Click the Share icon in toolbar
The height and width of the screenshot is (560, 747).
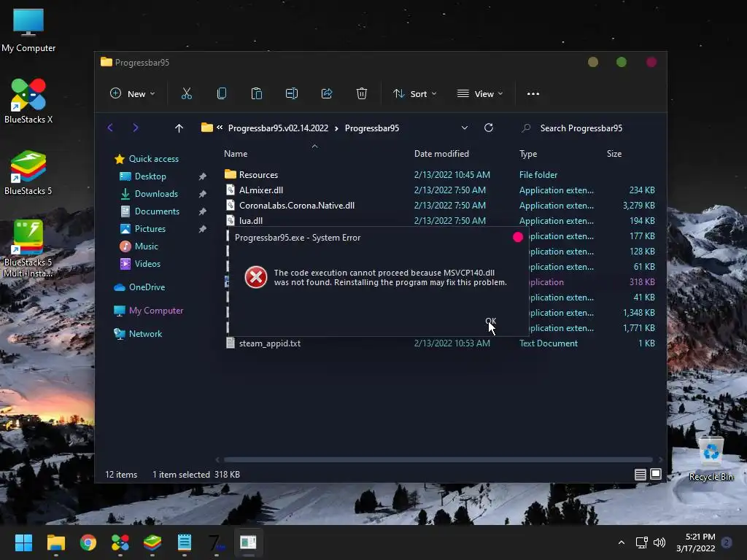click(327, 94)
